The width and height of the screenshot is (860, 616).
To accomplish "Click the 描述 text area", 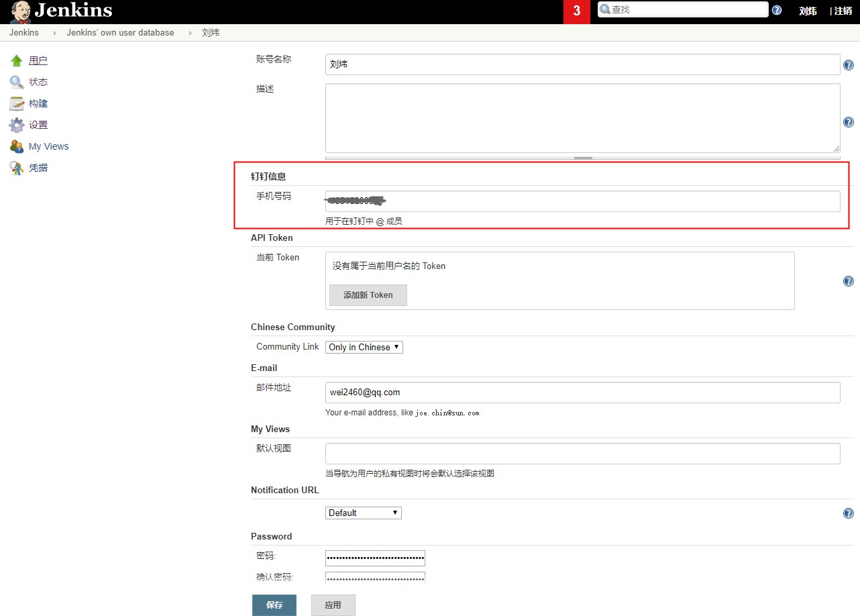I will (x=583, y=118).
